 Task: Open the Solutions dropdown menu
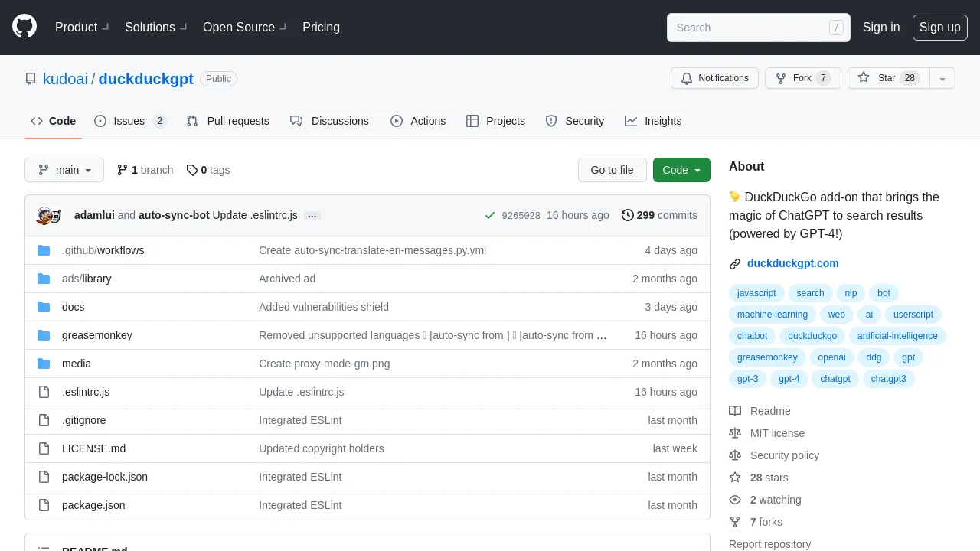pyautogui.click(x=155, y=27)
